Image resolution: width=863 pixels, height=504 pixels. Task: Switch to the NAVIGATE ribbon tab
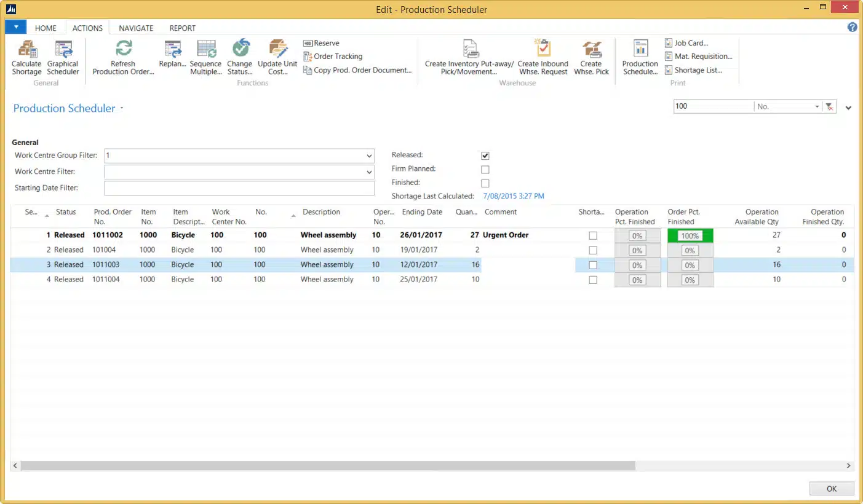point(136,28)
